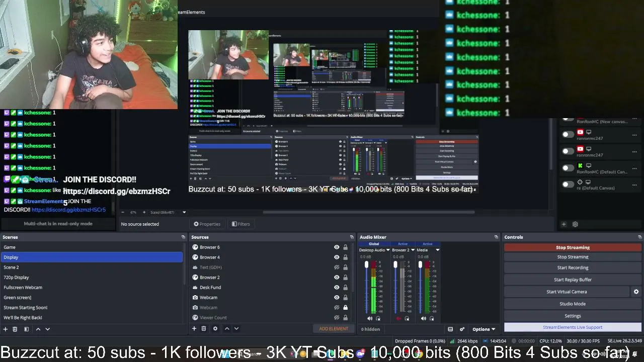
Task: Remove the selected scene with the trash icon
Action: [15, 329]
